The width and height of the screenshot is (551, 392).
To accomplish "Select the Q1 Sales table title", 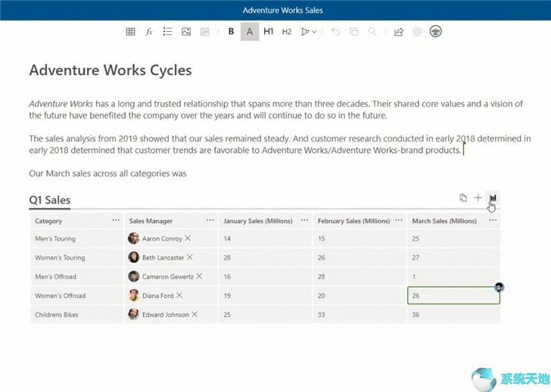I will coord(49,200).
